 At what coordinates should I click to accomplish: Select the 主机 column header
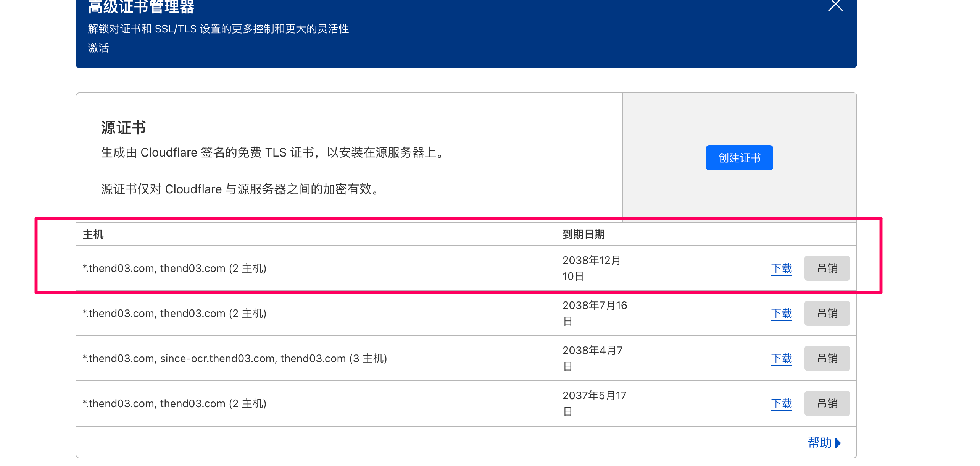93,234
